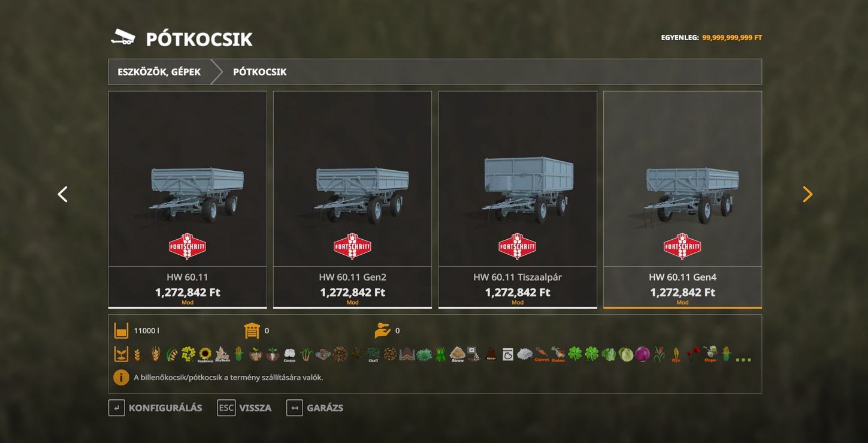
Task: Select the HW 60.11 Tiszaalpár trailer card
Action: tap(518, 200)
